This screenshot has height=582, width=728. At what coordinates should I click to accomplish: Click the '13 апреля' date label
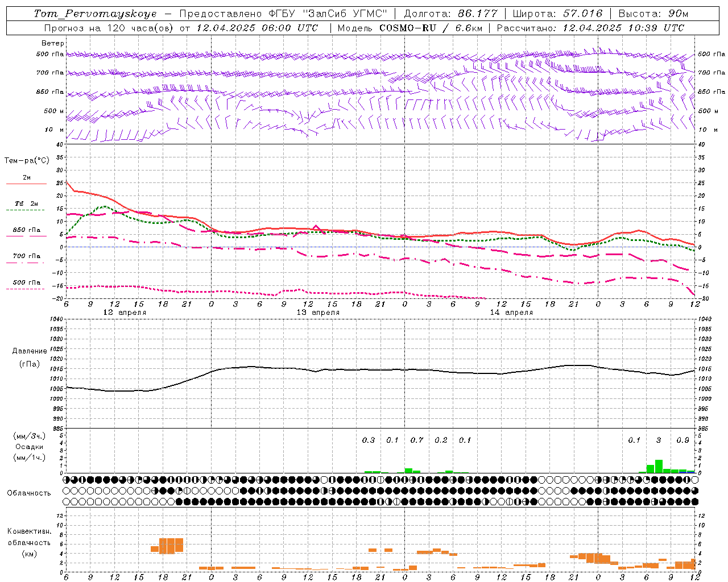pyautogui.click(x=318, y=313)
